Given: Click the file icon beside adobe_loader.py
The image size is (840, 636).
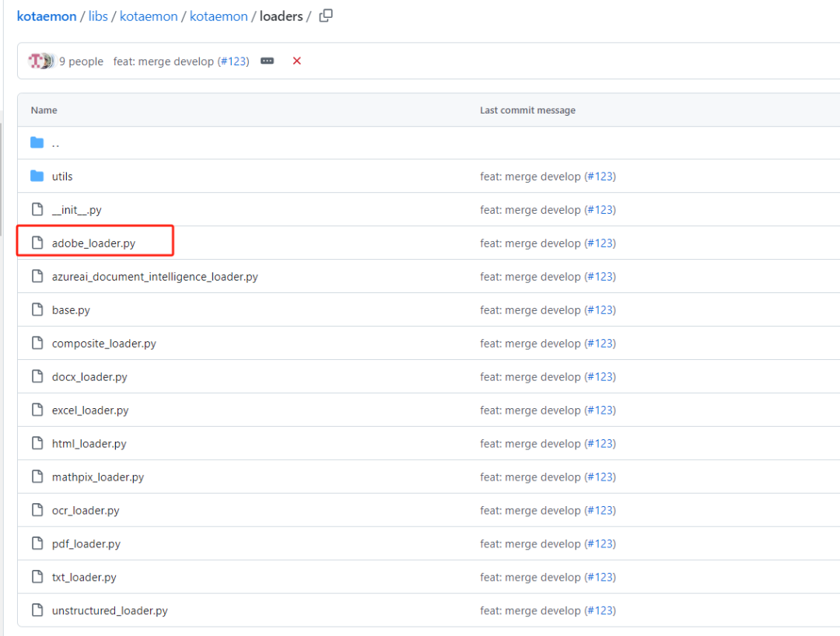Looking at the screenshot, I should (x=37, y=243).
